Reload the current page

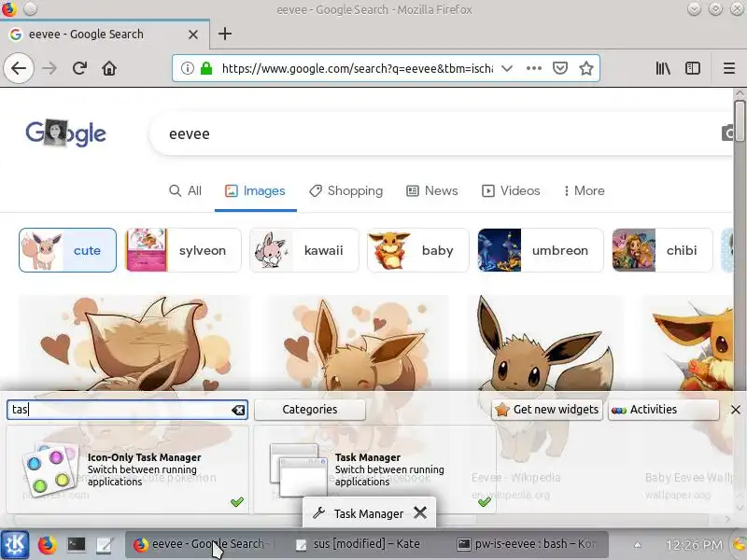pyautogui.click(x=79, y=68)
